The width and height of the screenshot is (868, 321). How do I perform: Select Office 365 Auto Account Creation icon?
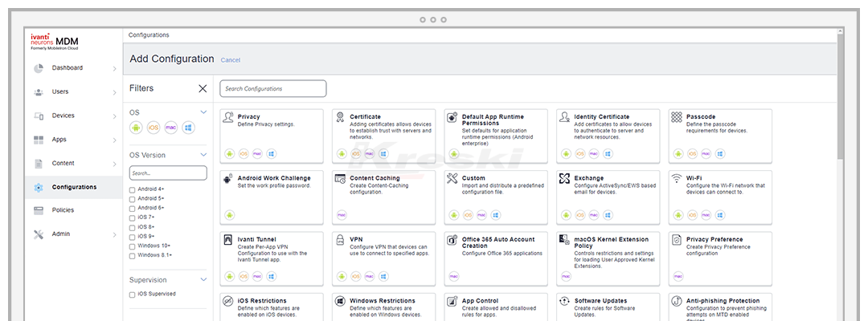452,240
